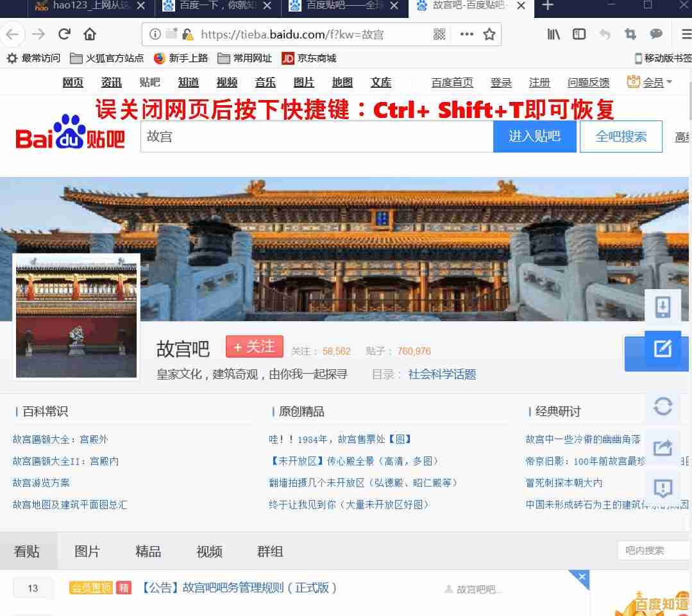Click inside the 吧内搜索 search field
Screen dimensions: 692x616
click(653, 550)
